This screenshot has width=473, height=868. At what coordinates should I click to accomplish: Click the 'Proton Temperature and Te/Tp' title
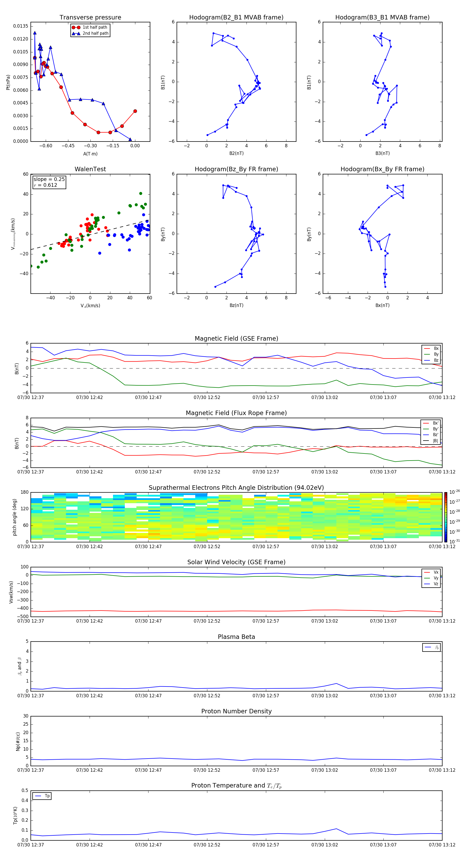coord(236,786)
